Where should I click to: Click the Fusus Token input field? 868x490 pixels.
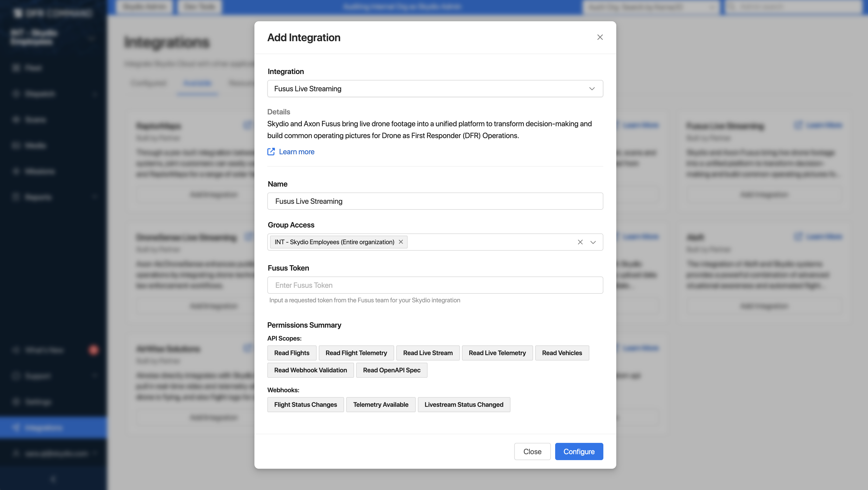click(x=435, y=285)
